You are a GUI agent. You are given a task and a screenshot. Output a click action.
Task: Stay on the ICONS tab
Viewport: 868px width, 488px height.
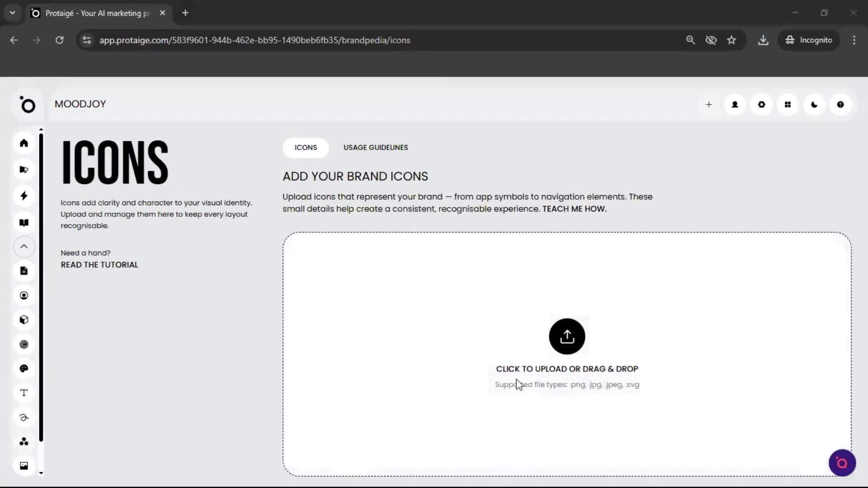[x=306, y=148]
